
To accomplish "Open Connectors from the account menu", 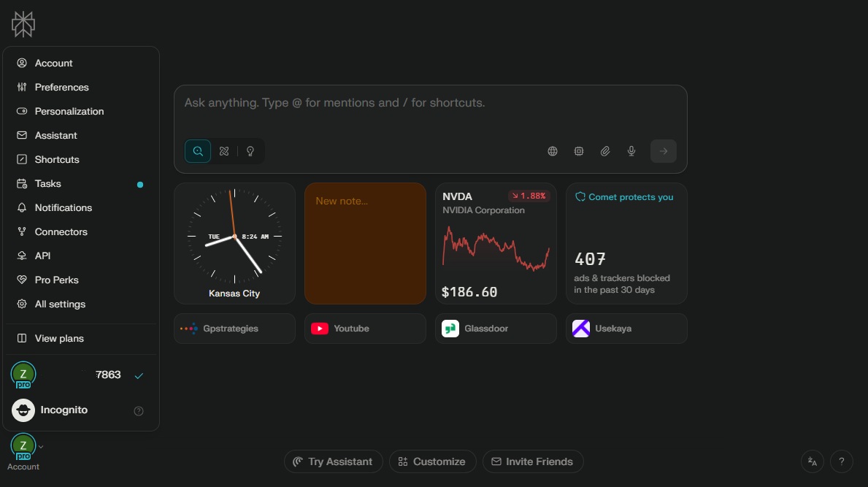I will coord(61,232).
